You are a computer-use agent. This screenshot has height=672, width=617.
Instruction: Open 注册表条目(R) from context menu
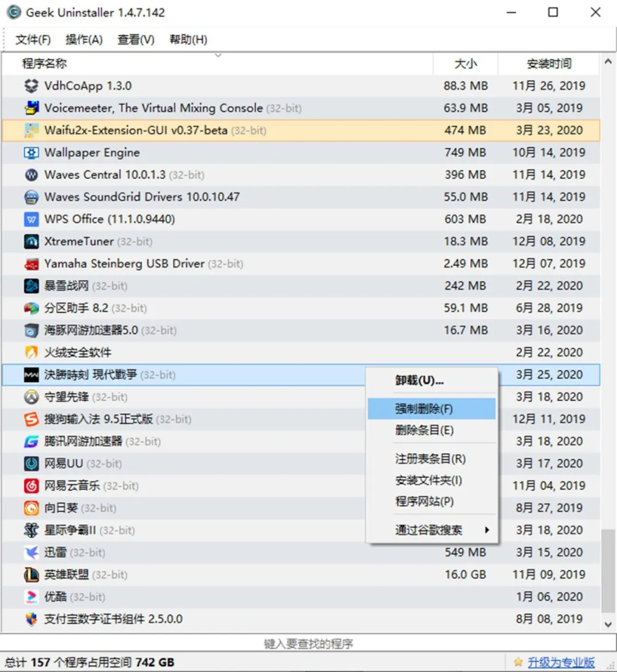pyautogui.click(x=431, y=459)
